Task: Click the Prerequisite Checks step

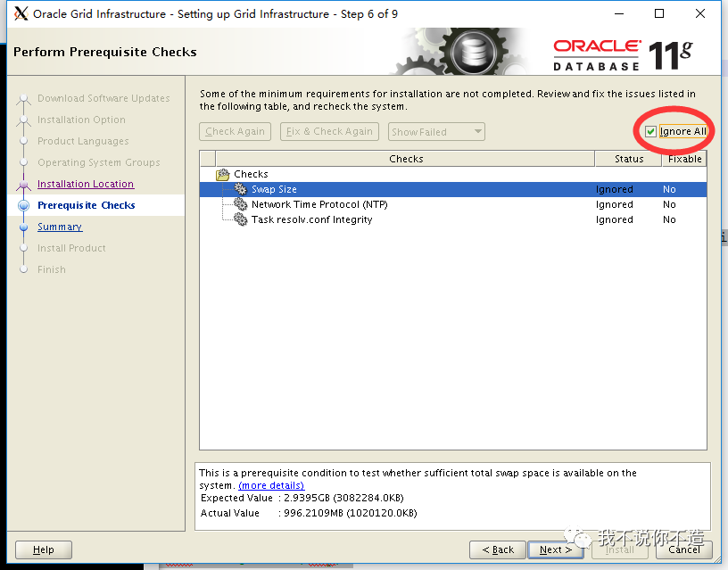Action: (x=87, y=205)
